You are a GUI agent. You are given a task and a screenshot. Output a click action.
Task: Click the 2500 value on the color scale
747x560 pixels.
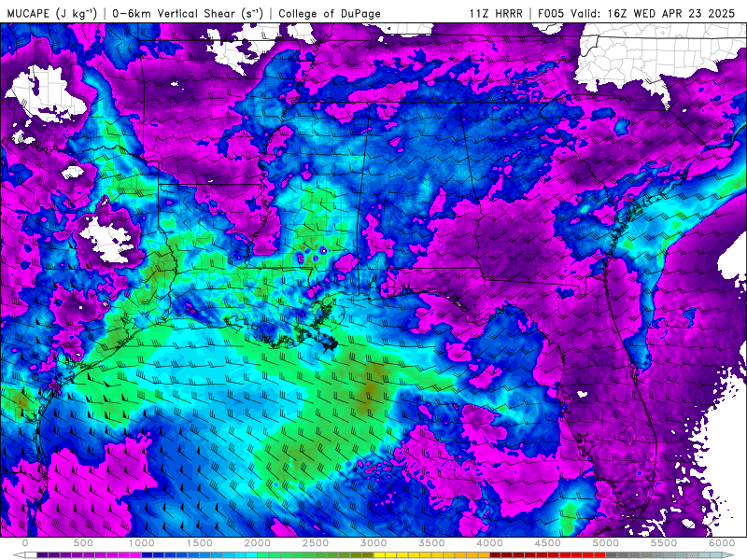click(x=316, y=543)
